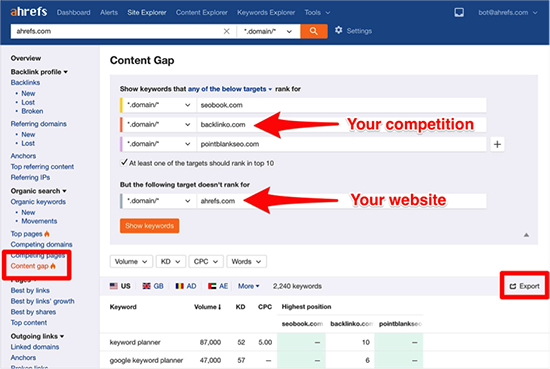Screen dimensions: 550x369
Task: Open Site Explorer tab
Action: (x=147, y=13)
